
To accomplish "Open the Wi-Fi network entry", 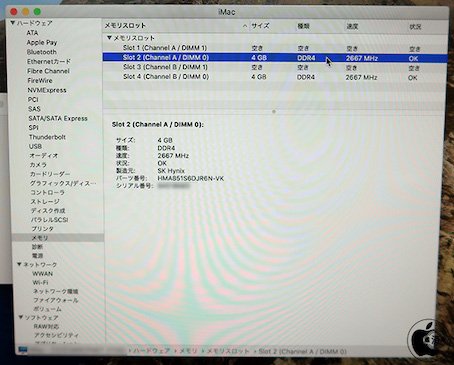I will [40, 282].
